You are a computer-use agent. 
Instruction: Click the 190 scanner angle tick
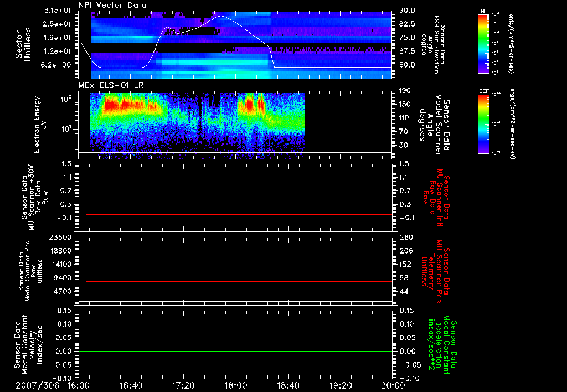coord(405,91)
